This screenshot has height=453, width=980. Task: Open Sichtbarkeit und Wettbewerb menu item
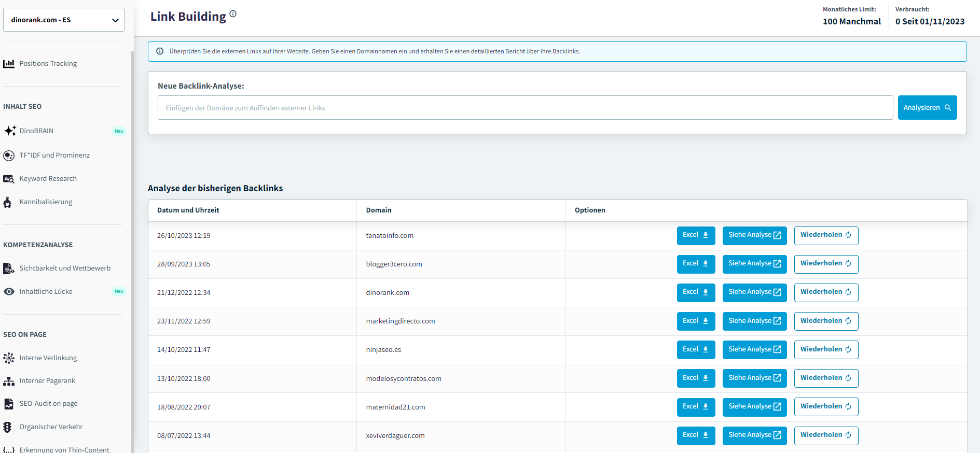65,268
